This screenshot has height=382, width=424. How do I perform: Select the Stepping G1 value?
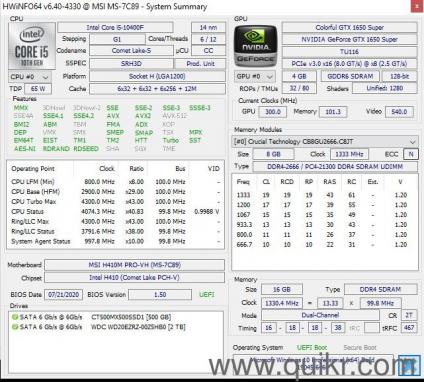(x=117, y=39)
